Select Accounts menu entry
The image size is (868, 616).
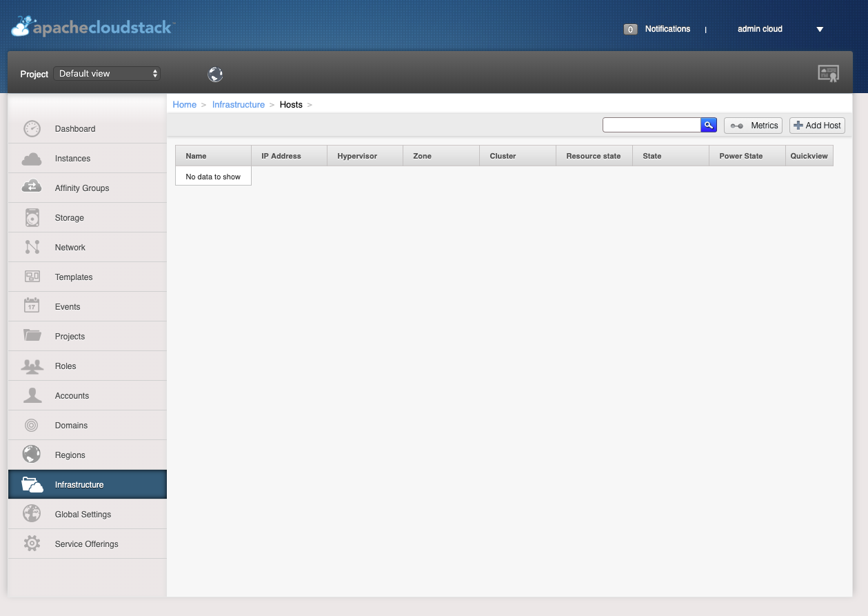point(88,396)
